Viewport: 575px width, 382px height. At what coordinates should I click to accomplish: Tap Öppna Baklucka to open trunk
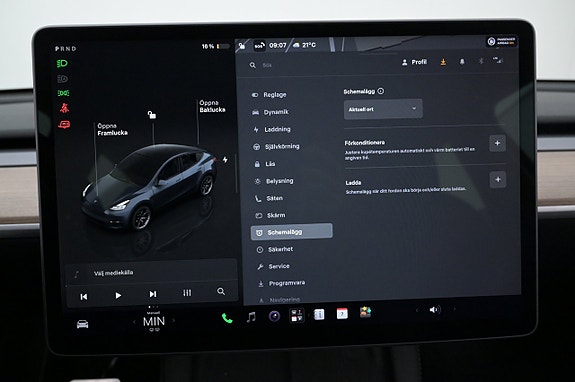pos(212,106)
